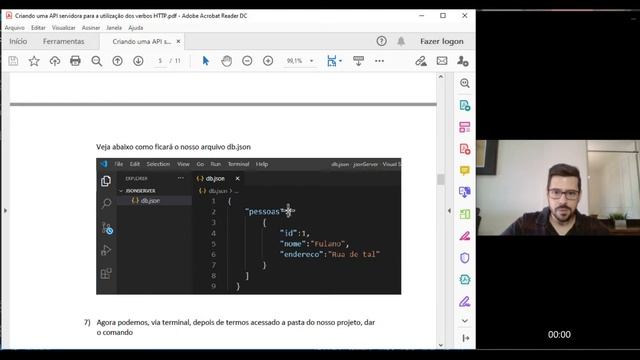Switch to the Ferramentas tab
640x360 pixels.
tap(64, 41)
